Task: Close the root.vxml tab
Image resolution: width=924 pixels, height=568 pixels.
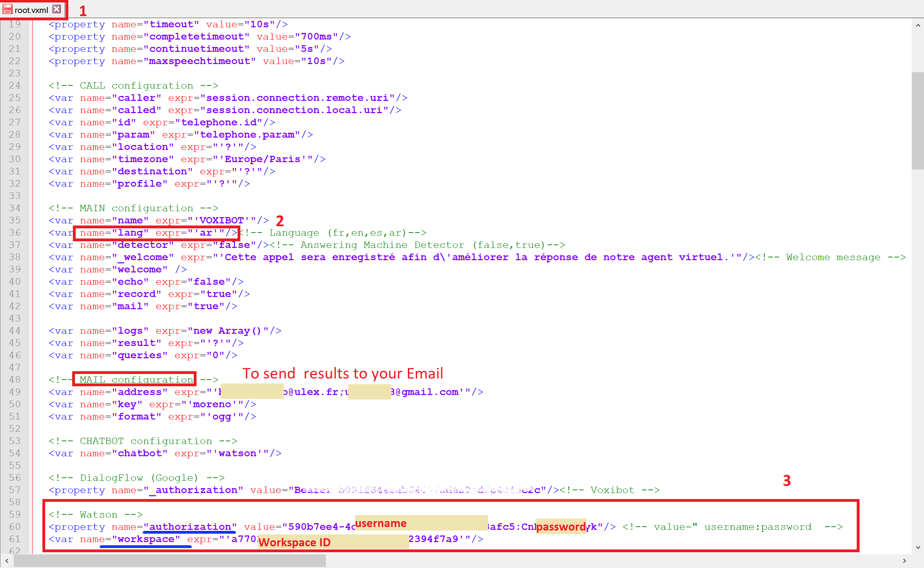Action: [x=57, y=9]
